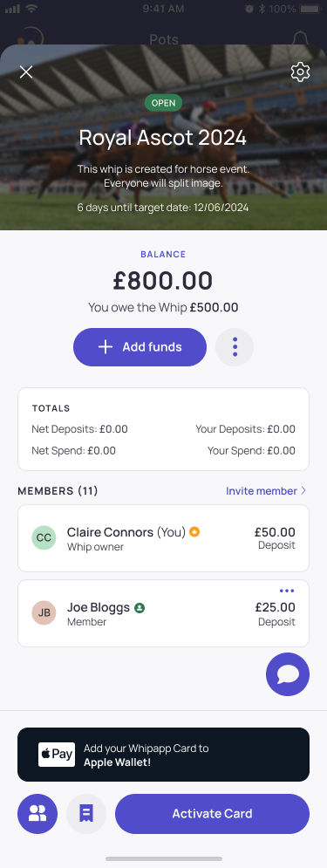
Task: Tap the notification bell icon
Action: [x=301, y=38]
